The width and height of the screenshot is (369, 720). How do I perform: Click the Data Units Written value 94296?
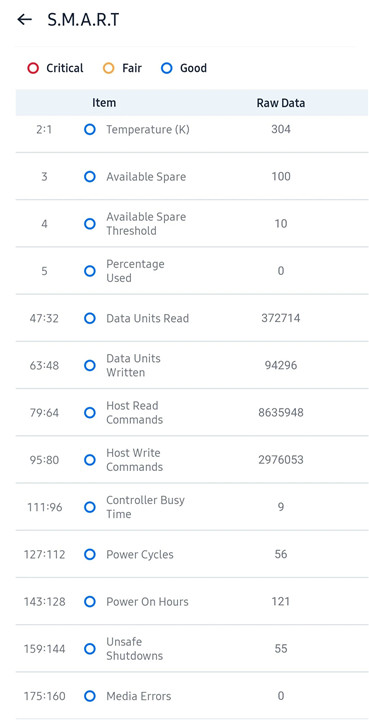[x=281, y=366]
